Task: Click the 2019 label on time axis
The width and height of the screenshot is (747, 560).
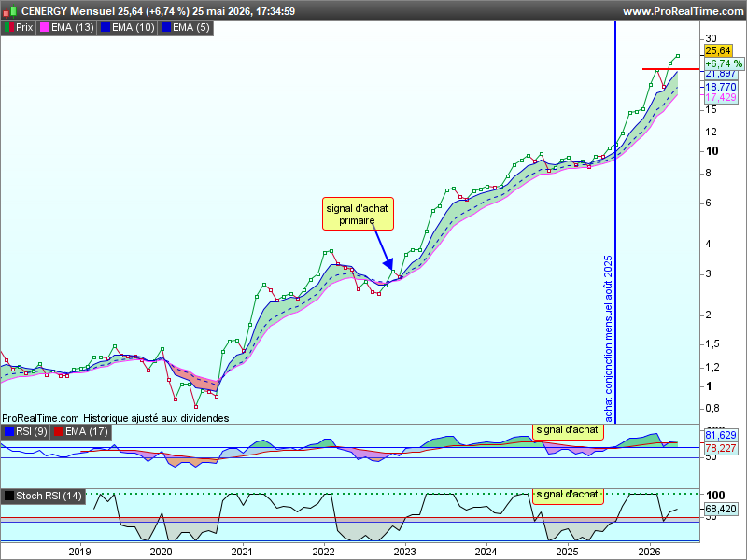Action: pyautogui.click(x=80, y=552)
